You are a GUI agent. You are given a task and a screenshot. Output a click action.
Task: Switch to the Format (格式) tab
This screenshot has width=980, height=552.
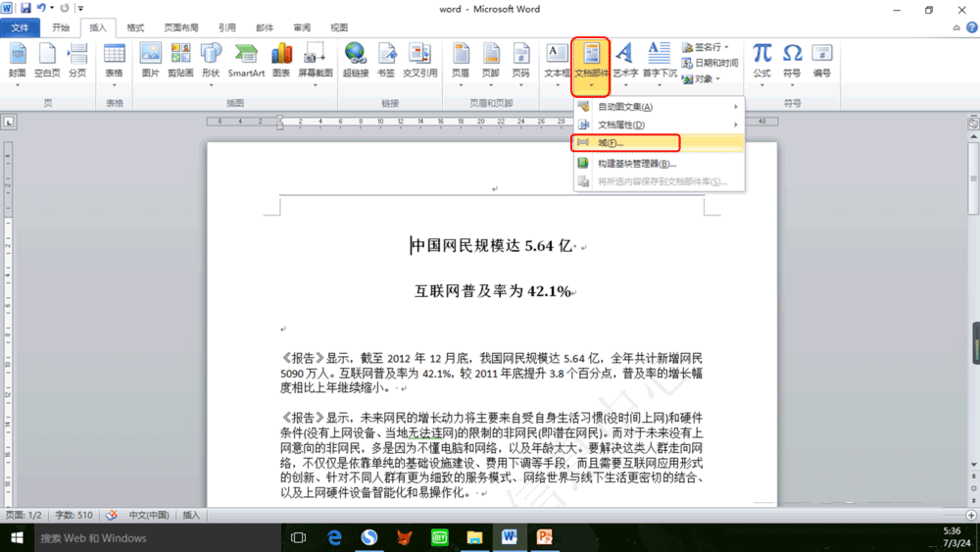point(135,27)
